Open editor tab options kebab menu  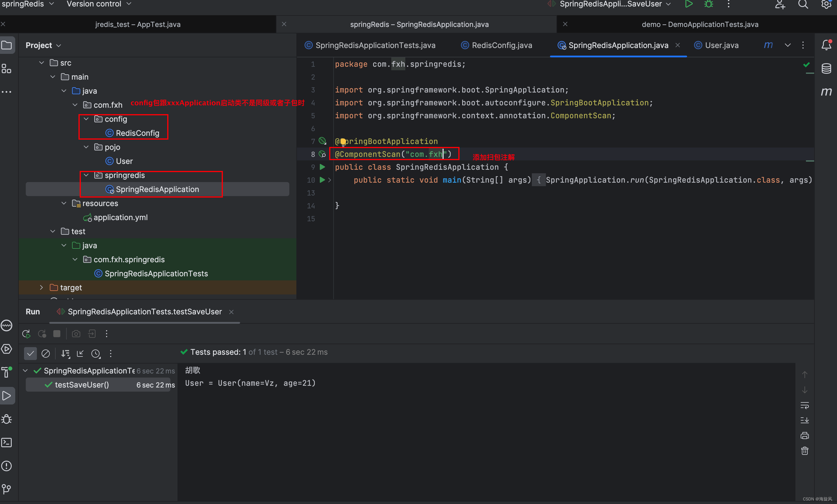[803, 45]
